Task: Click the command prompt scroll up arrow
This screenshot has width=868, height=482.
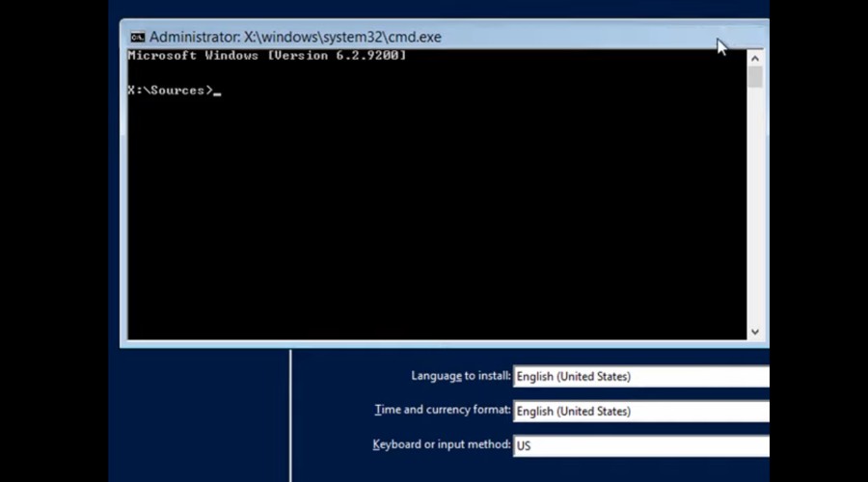Action: click(x=755, y=58)
